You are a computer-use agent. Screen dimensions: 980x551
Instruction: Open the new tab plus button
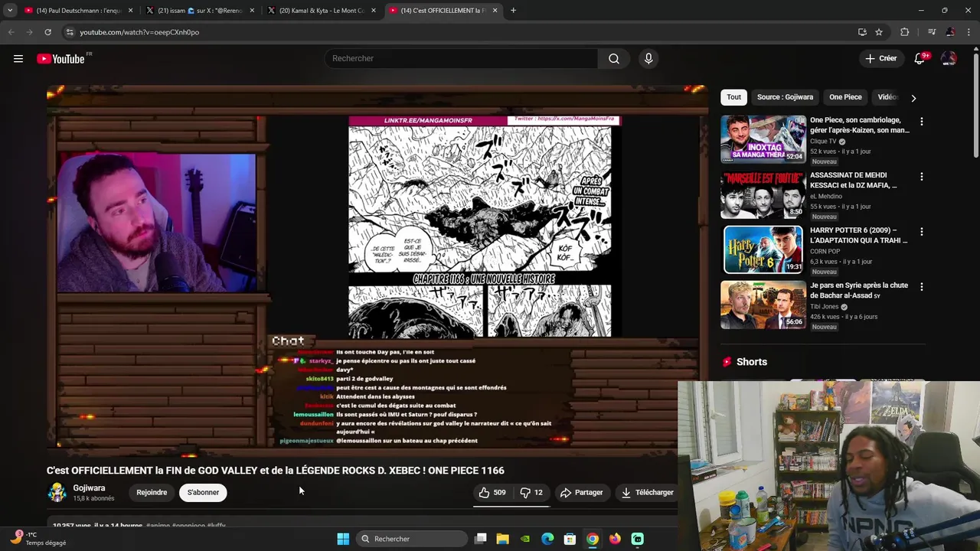click(513, 11)
